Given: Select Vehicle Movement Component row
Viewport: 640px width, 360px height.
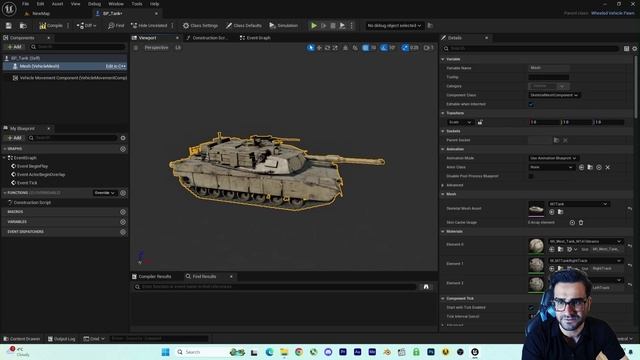Looking at the screenshot, I should pos(69,78).
